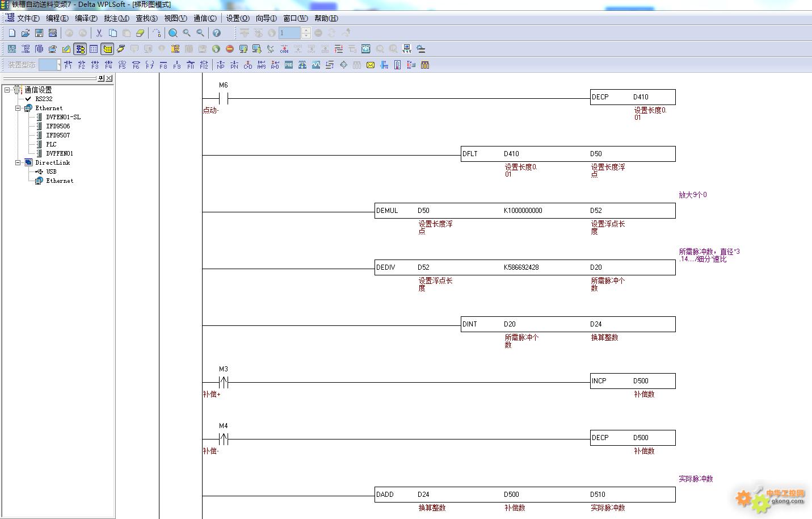Collapse the DirectLink tree node
Image resolution: width=812 pixels, height=519 pixels.
(x=18, y=162)
